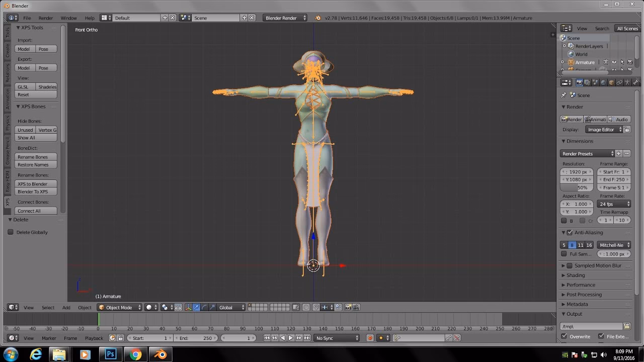Click the OpenGL render image camera icon
Image resolution: width=644 pixels, height=362 pixels.
(x=348, y=307)
